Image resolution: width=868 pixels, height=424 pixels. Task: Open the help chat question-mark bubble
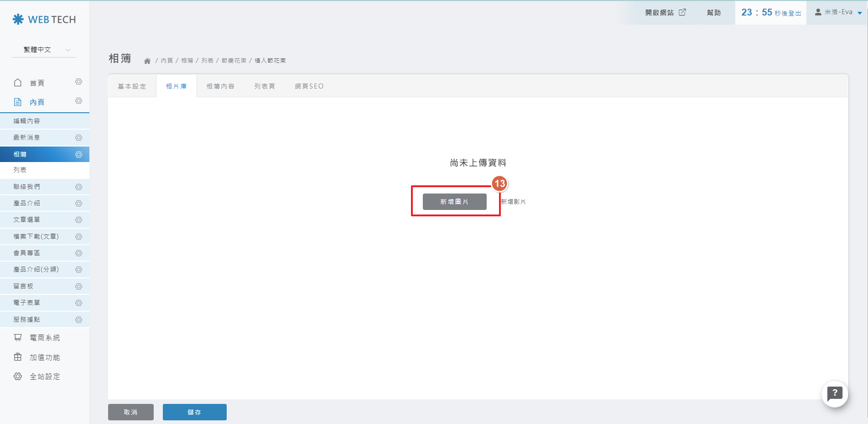[x=834, y=393]
